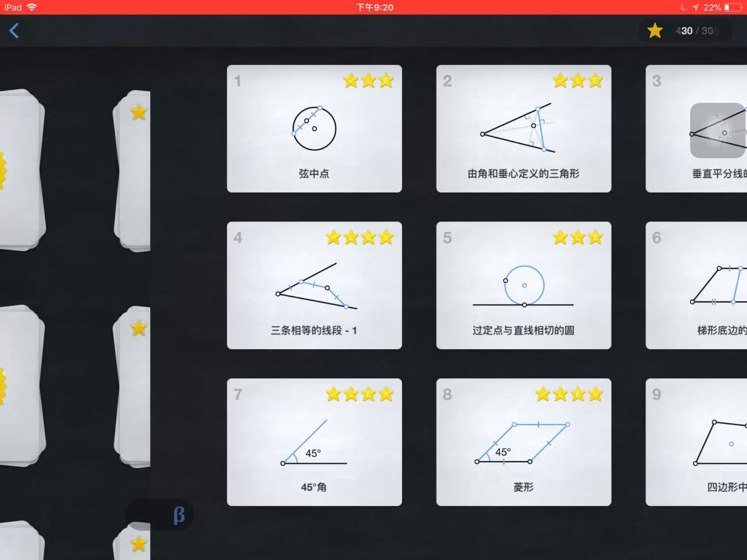Select partially visible level 3 card
The width and height of the screenshot is (747, 560).
tap(697, 129)
